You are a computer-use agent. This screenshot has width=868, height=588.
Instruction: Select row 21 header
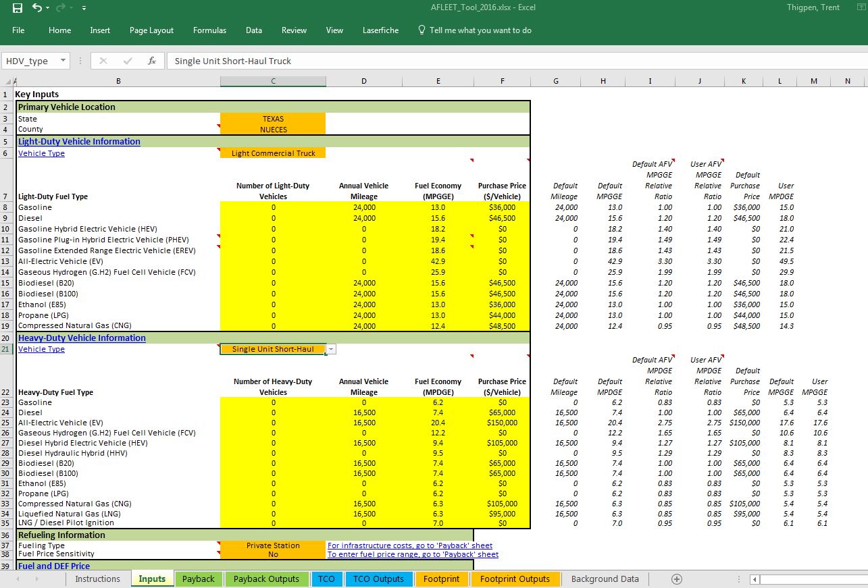point(7,349)
